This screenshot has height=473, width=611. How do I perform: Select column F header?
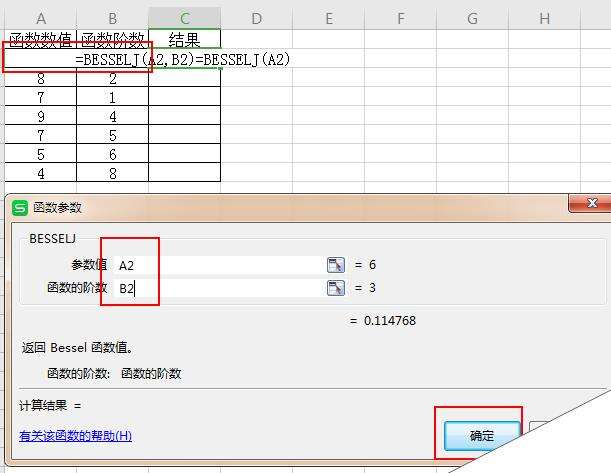pyautogui.click(x=401, y=18)
